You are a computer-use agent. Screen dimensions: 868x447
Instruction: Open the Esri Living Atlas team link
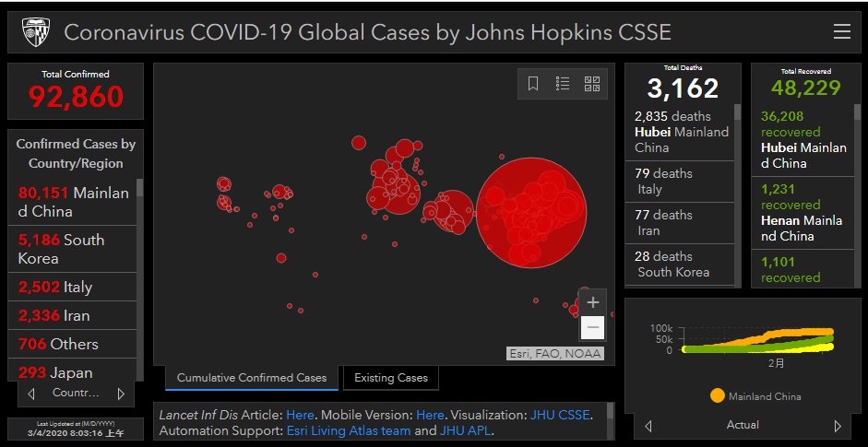click(x=349, y=430)
